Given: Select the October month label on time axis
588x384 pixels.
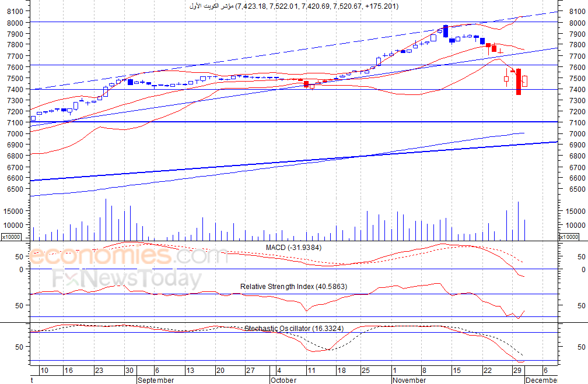Looking at the screenshot, I should [x=283, y=381].
